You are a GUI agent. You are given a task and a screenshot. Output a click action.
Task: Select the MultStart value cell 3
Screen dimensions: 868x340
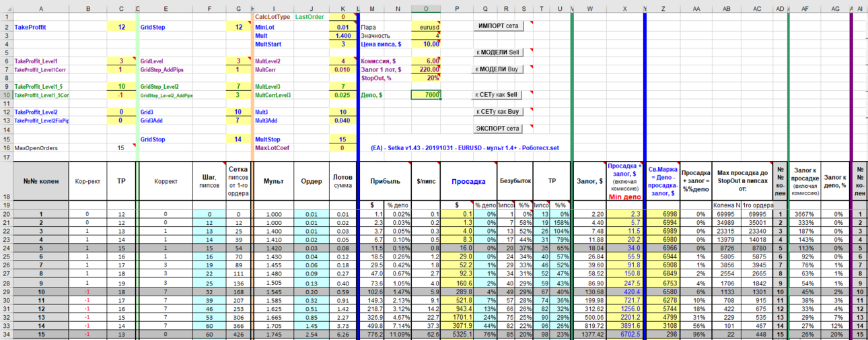tap(343, 44)
